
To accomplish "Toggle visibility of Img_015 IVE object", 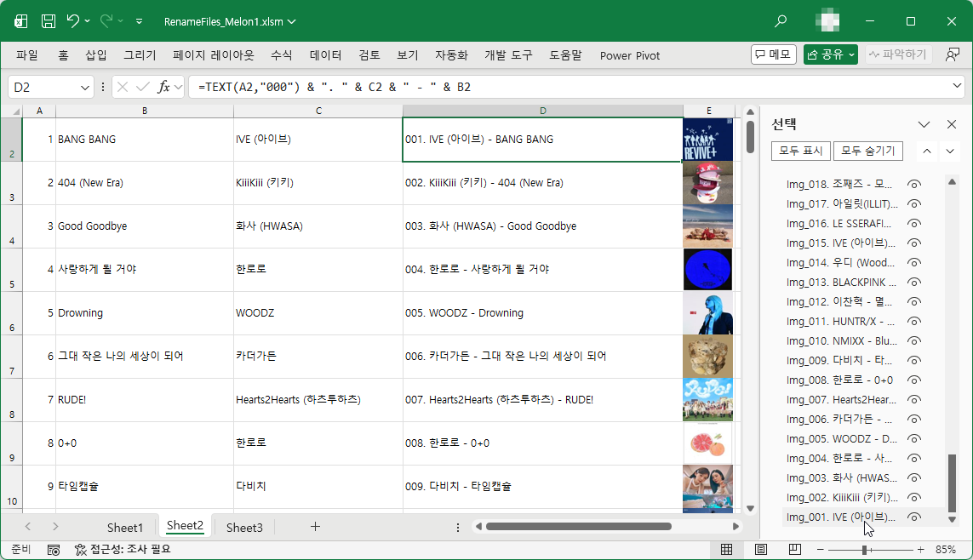I will (x=914, y=243).
